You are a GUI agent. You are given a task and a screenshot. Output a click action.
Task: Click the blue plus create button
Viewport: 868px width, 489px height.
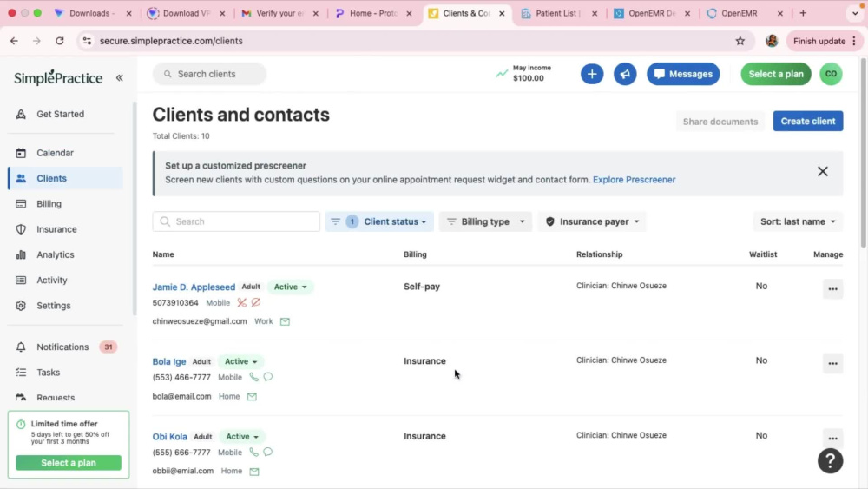(x=592, y=74)
